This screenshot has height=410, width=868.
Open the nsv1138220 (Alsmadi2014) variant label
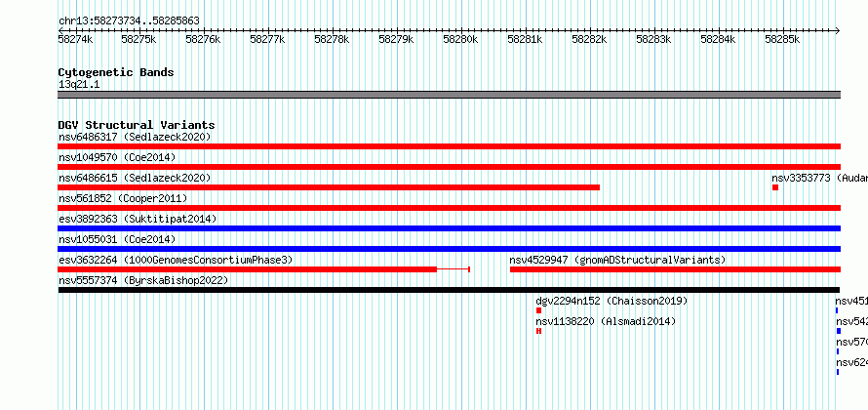[606, 321]
